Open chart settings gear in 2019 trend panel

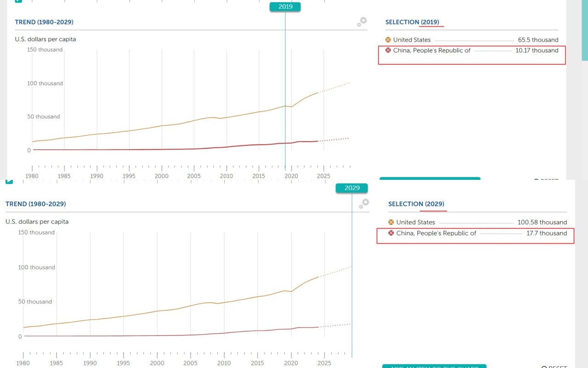[x=362, y=22]
